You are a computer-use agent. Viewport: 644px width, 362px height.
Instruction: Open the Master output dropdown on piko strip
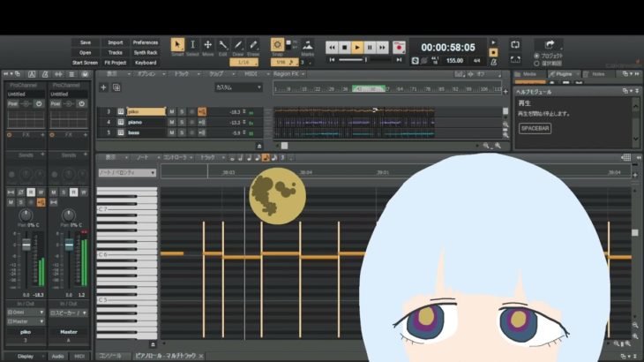click(26, 321)
